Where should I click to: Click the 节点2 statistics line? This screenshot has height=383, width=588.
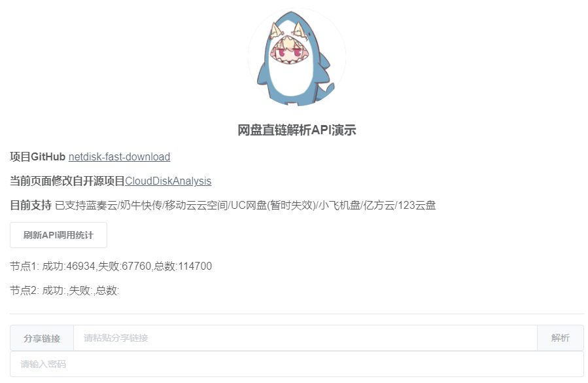pyautogui.click(x=65, y=290)
